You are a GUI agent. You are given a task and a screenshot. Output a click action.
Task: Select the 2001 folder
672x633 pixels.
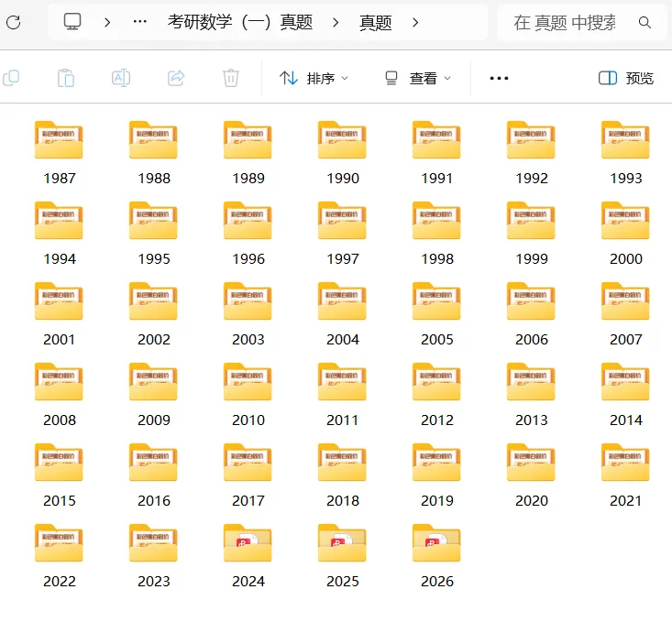[60, 314]
